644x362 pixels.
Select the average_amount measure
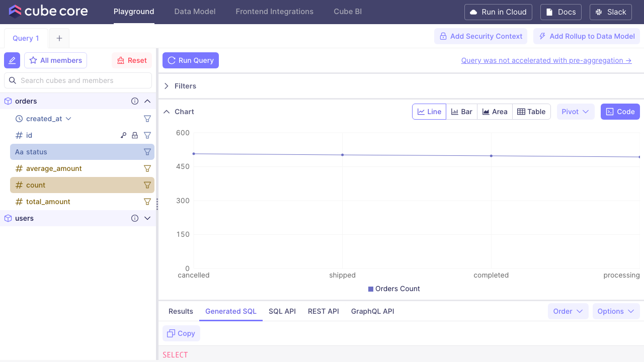pos(82,168)
